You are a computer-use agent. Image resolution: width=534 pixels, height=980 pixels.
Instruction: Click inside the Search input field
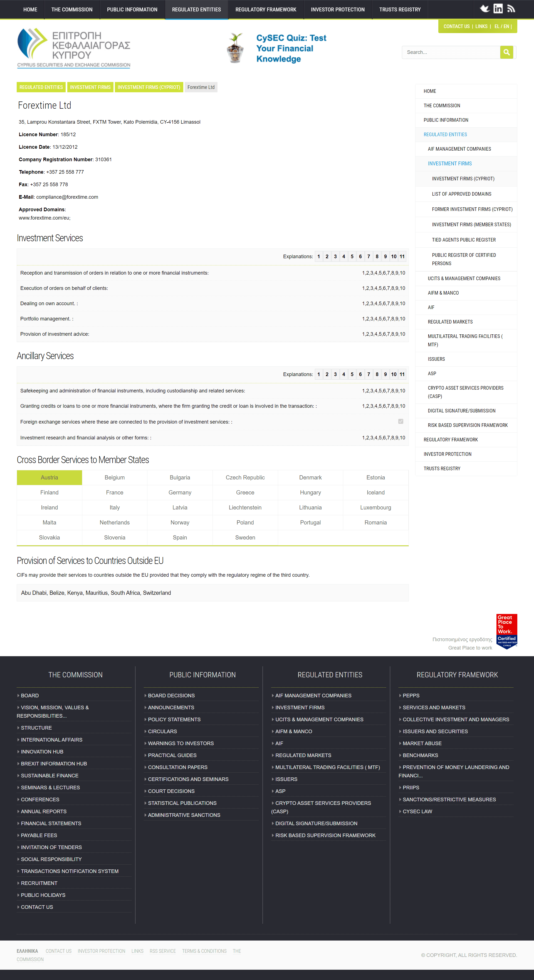451,52
